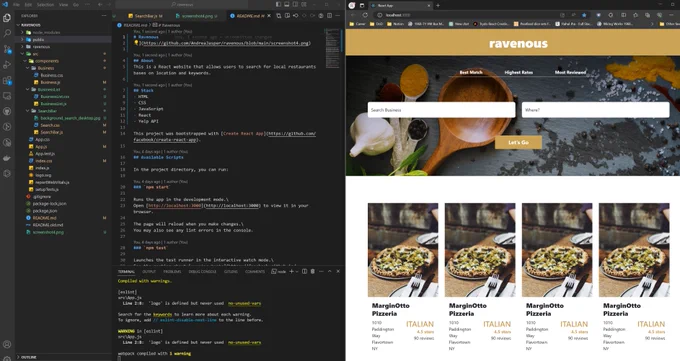Switch to the OUTPUT panel tab
This screenshot has width=680, height=361.
pyautogui.click(x=149, y=272)
